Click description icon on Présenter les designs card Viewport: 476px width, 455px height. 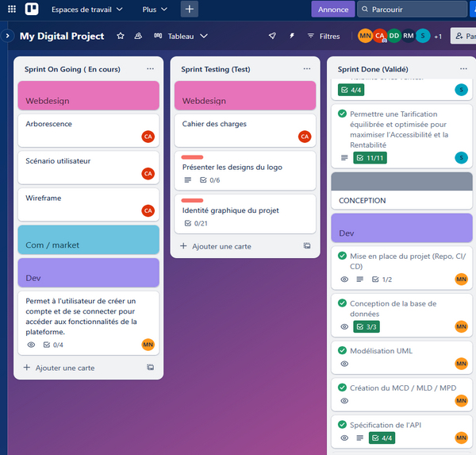[188, 180]
